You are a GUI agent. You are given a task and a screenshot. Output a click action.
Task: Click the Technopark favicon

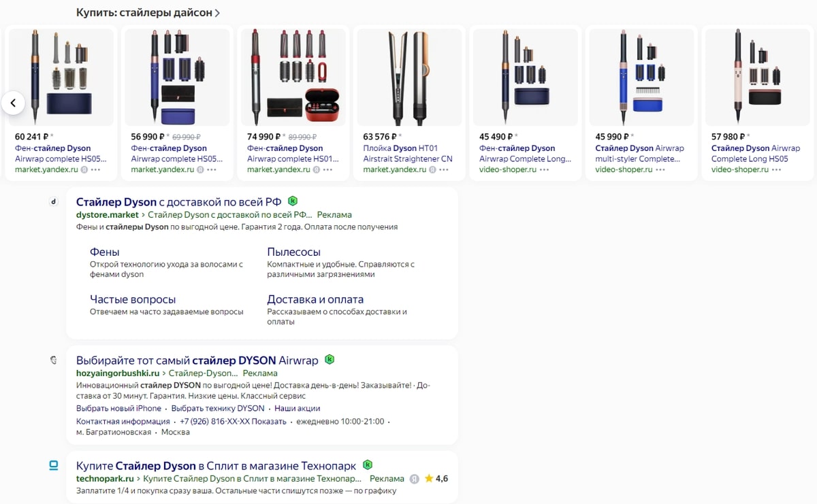pyautogui.click(x=54, y=465)
